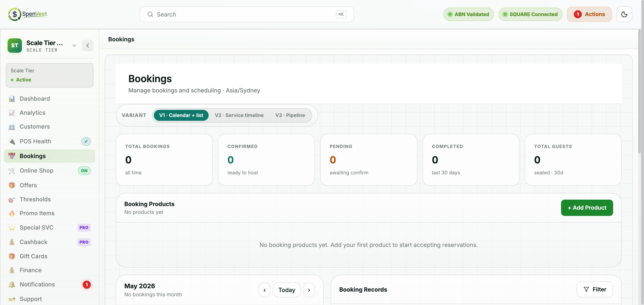Open Promo Items in sidebar
This screenshot has width=644, height=305.
pos(49,213)
